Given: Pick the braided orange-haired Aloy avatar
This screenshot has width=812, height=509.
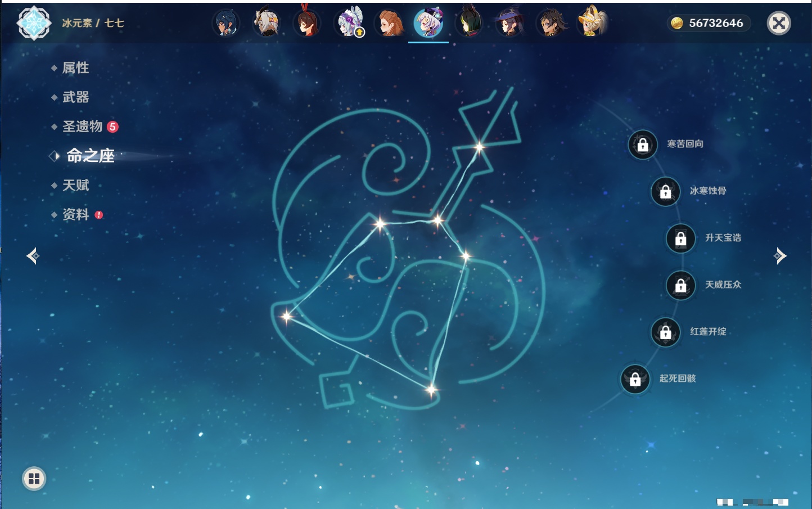Looking at the screenshot, I should [389, 23].
